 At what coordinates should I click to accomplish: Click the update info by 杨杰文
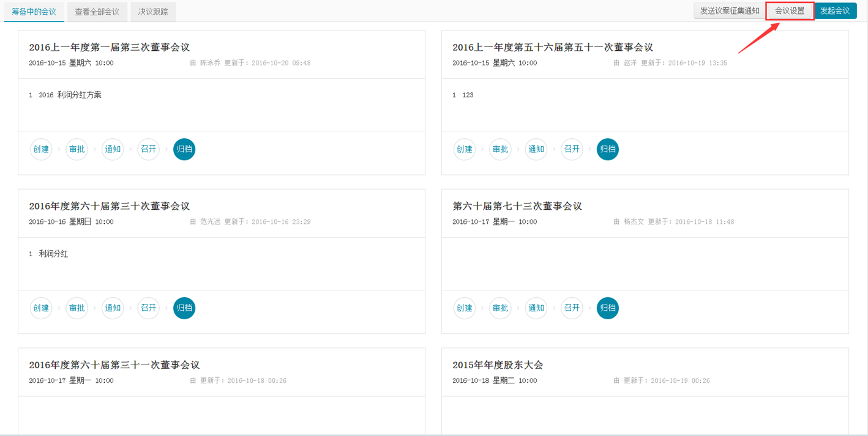[x=674, y=222]
